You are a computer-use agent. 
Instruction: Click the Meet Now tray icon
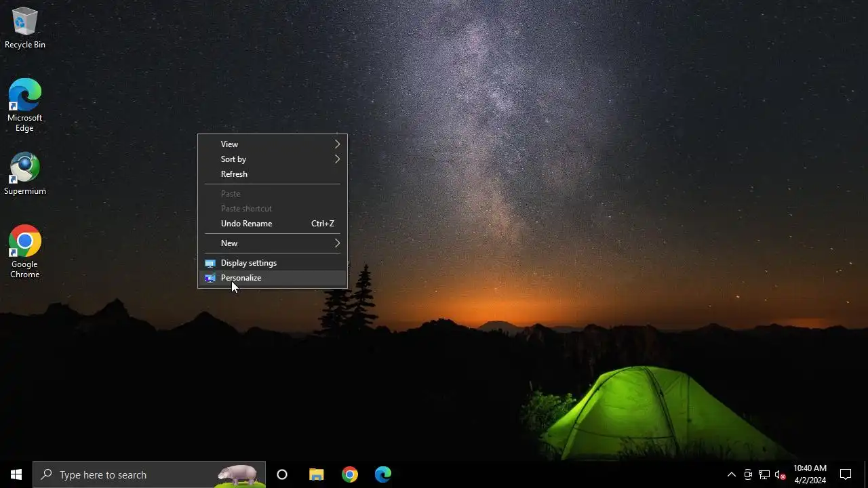(x=748, y=474)
